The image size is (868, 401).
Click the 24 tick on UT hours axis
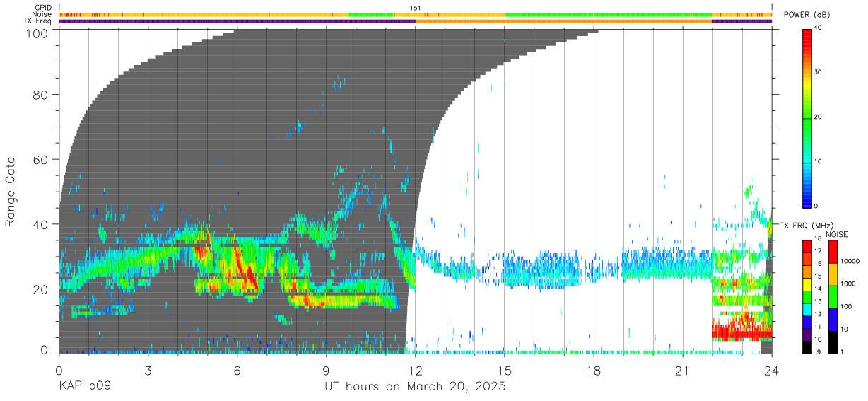[x=772, y=371]
